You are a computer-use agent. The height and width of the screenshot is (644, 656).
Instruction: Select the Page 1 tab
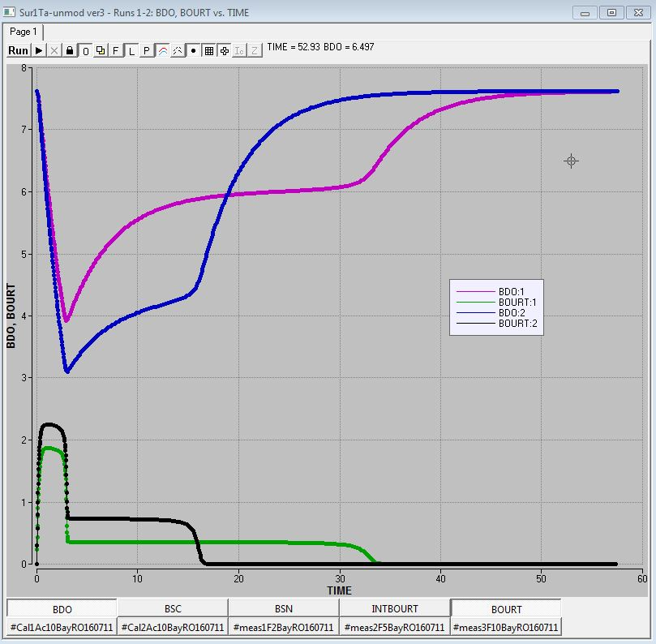[24, 32]
